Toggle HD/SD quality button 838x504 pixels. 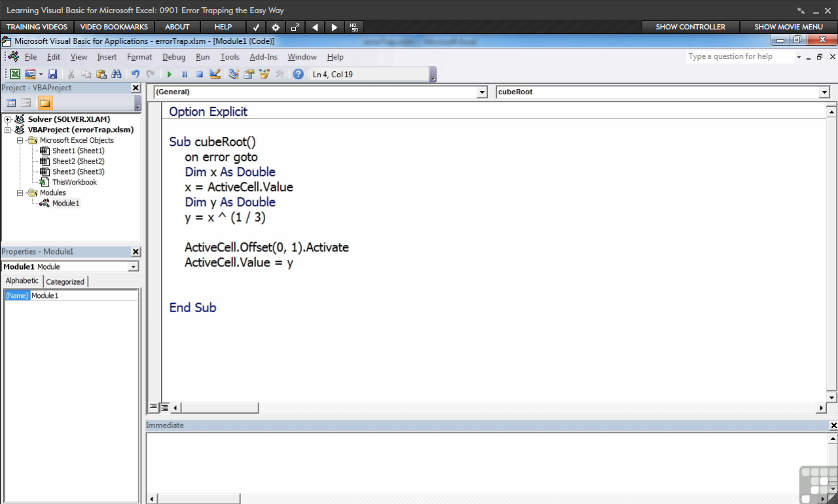[x=354, y=27]
